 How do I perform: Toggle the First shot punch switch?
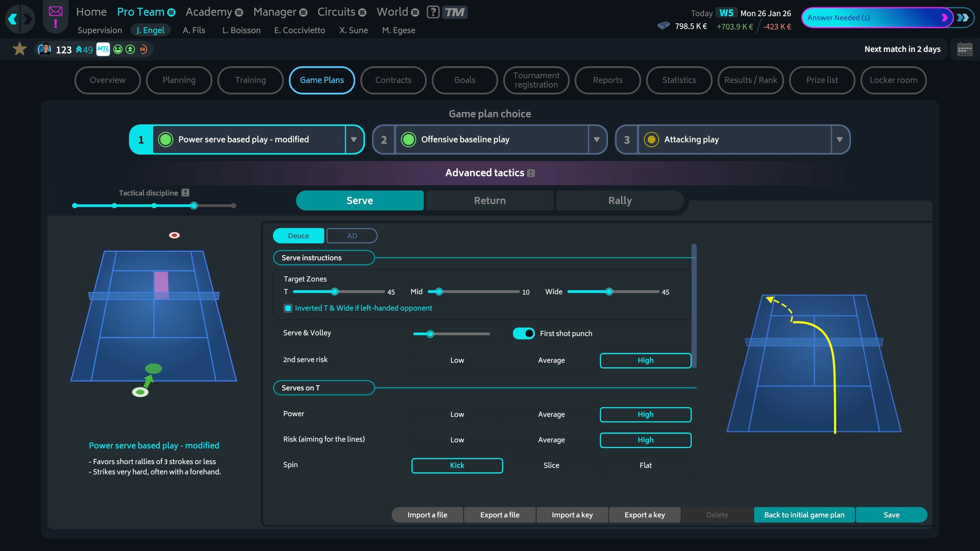[524, 333]
